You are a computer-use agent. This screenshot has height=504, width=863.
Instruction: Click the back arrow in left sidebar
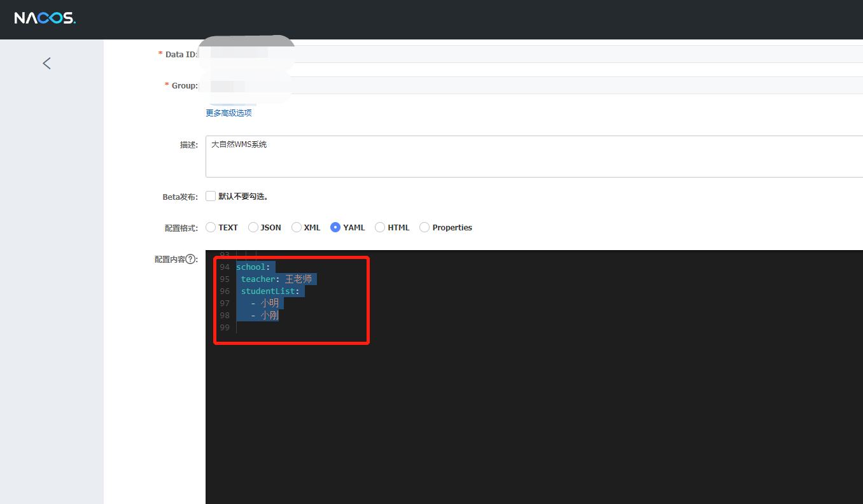pyautogui.click(x=46, y=63)
